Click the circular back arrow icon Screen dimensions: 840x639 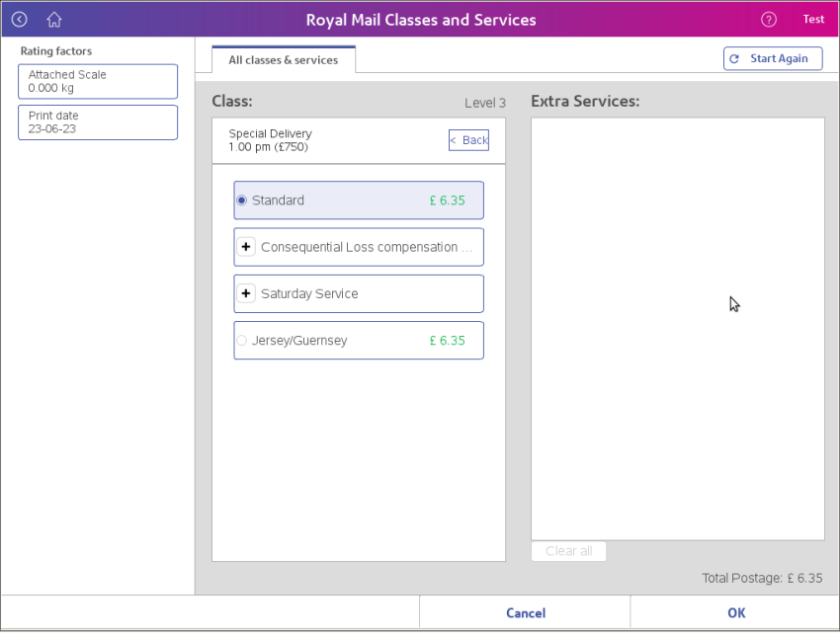click(x=20, y=20)
